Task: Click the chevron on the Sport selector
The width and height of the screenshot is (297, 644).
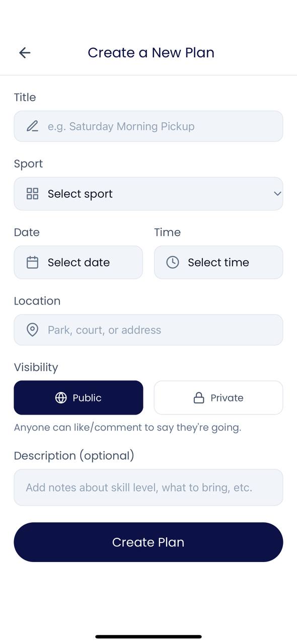Action: 277,193
